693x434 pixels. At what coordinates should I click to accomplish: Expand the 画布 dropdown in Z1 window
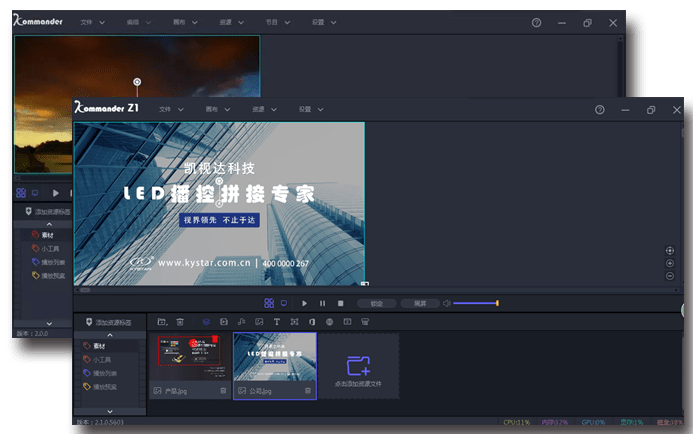tap(216, 108)
